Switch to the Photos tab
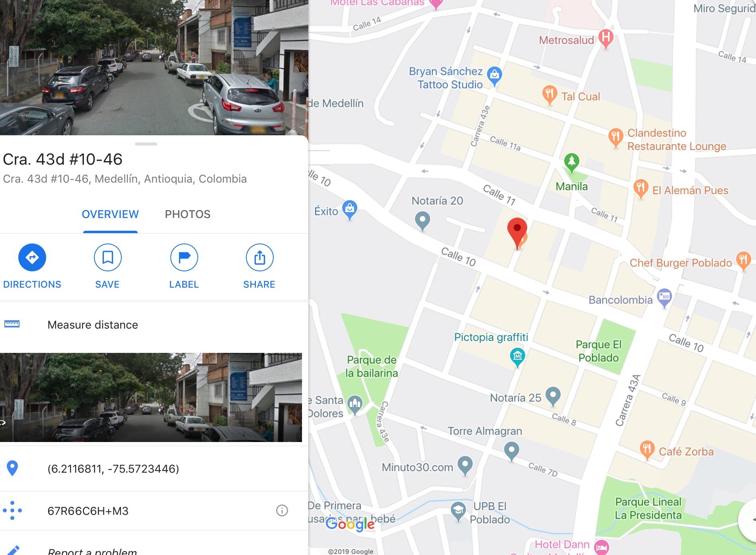The height and width of the screenshot is (555, 756). [x=187, y=214]
